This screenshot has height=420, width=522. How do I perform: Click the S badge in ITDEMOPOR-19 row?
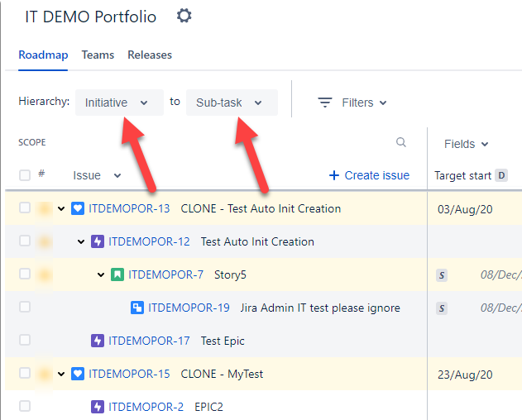tap(442, 308)
